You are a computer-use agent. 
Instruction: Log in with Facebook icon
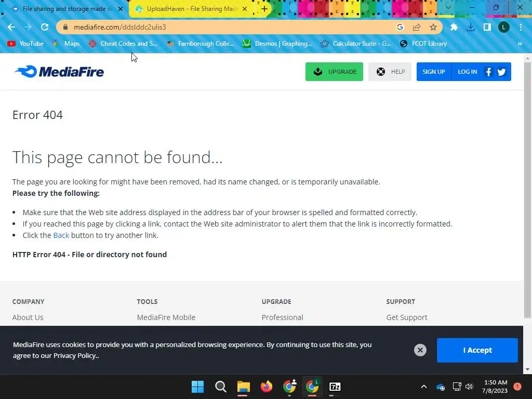(488, 72)
